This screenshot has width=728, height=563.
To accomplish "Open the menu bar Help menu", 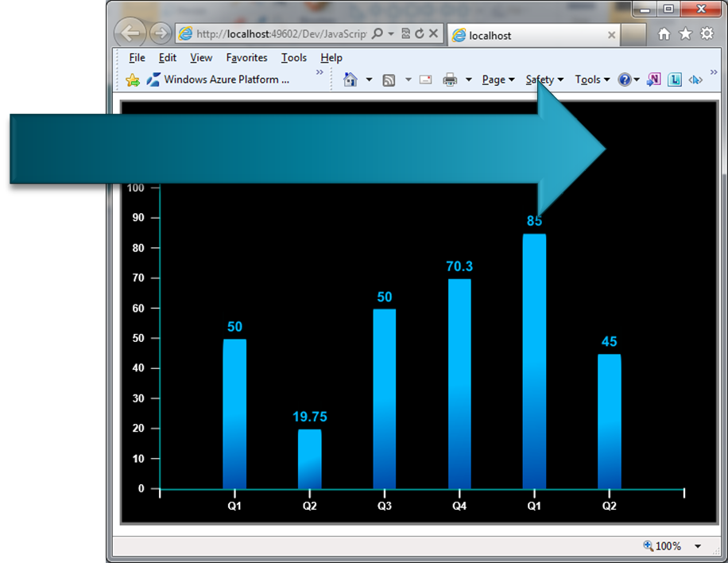I will coord(331,57).
